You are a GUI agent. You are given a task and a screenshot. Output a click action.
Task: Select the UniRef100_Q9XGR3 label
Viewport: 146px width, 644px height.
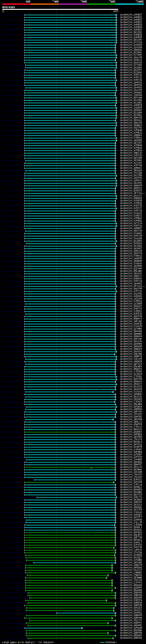(x=131, y=399)
